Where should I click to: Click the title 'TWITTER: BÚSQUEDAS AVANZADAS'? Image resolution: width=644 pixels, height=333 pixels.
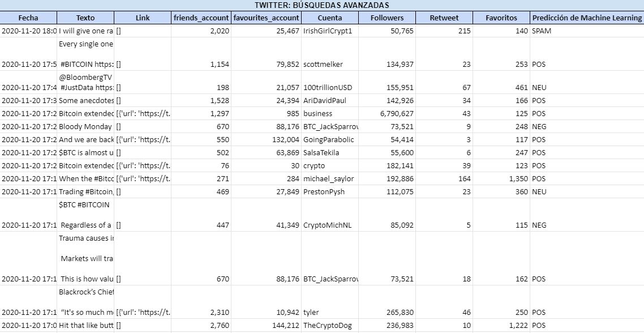(321, 5)
